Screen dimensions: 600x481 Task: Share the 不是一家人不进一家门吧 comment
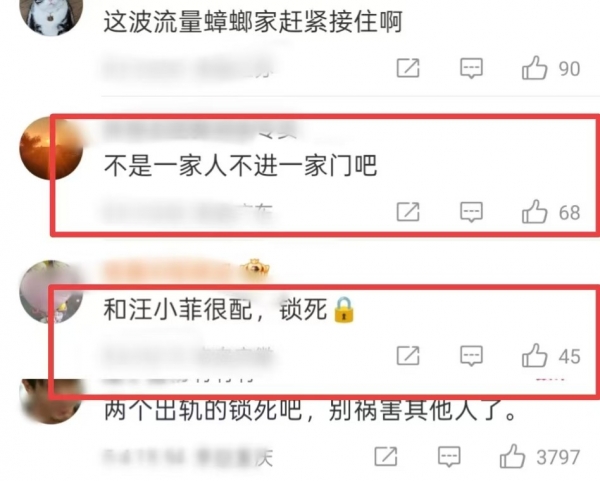[x=408, y=212]
